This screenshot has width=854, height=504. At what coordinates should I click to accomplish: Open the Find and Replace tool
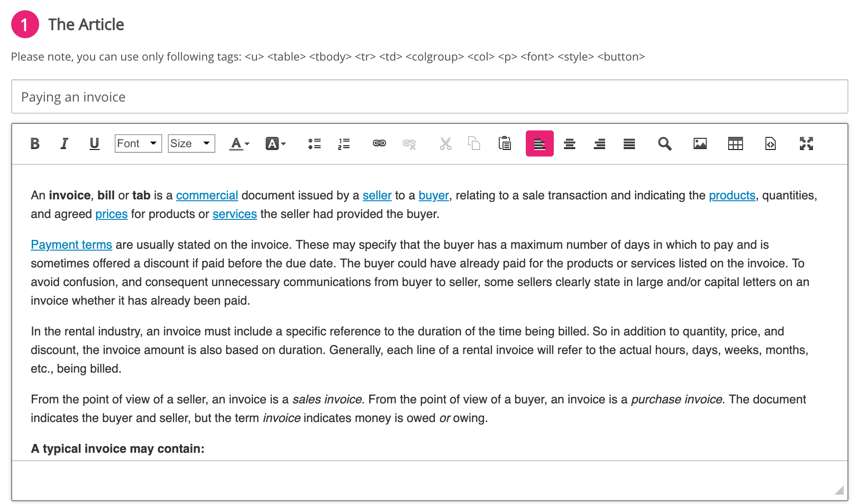pos(664,143)
